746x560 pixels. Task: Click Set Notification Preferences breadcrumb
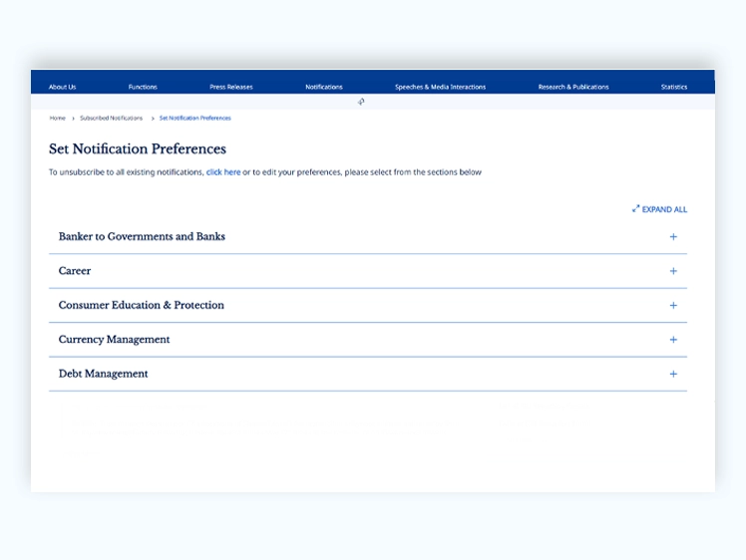tap(195, 118)
